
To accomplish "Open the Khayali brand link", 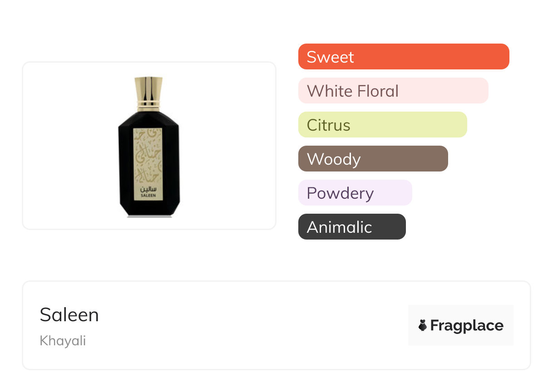I will coord(63,340).
